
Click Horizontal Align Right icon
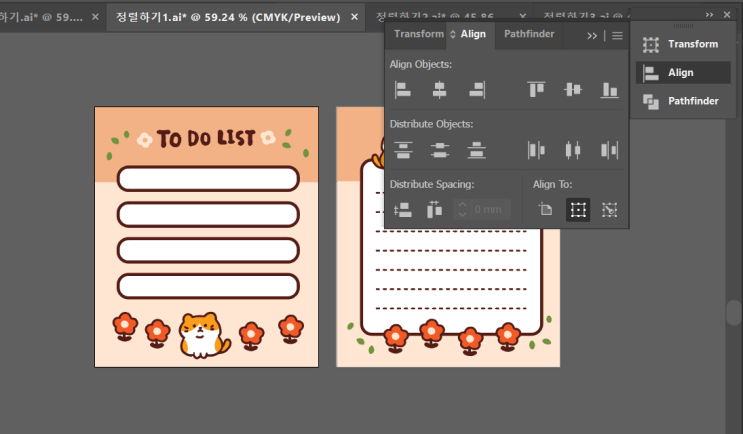click(477, 90)
